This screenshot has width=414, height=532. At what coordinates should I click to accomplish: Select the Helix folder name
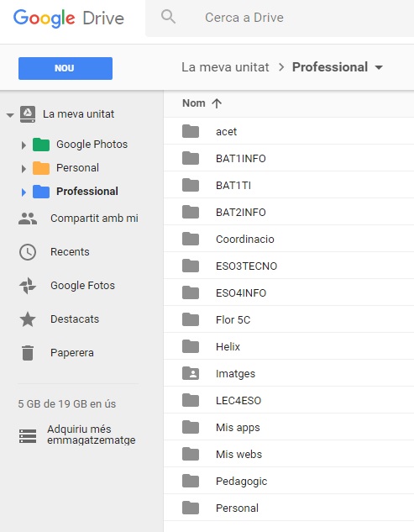[x=228, y=347]
